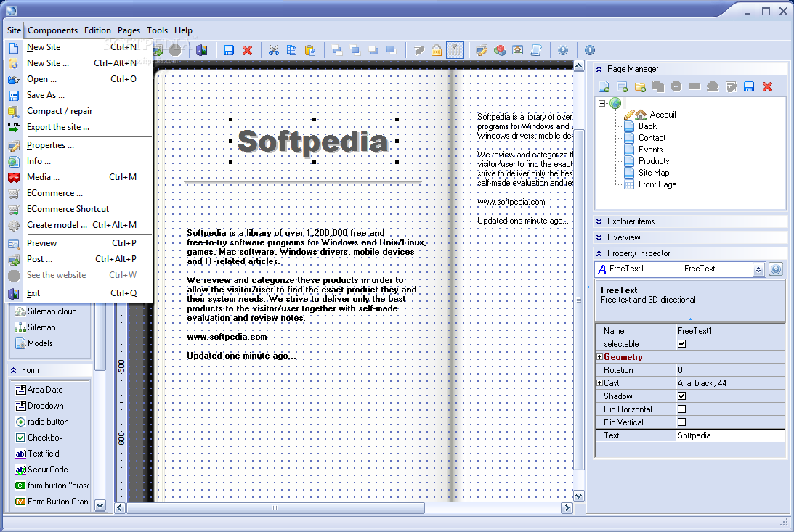Choose 'Compact / repair' in Site menu
This screenshot has height=532, width=794.
[79, 111]
